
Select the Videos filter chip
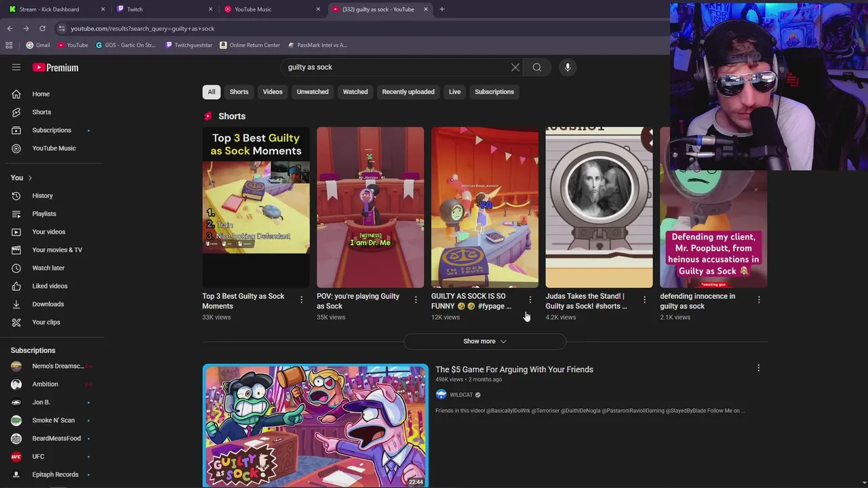(273, 91)
